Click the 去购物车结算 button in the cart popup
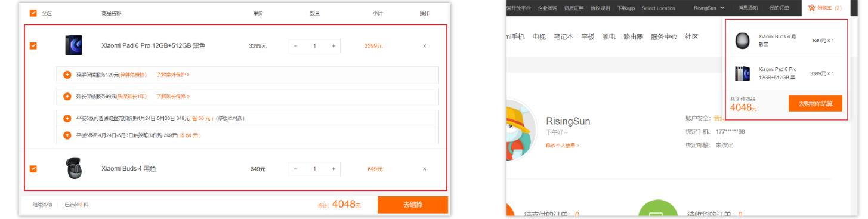 tap(815, 103)
